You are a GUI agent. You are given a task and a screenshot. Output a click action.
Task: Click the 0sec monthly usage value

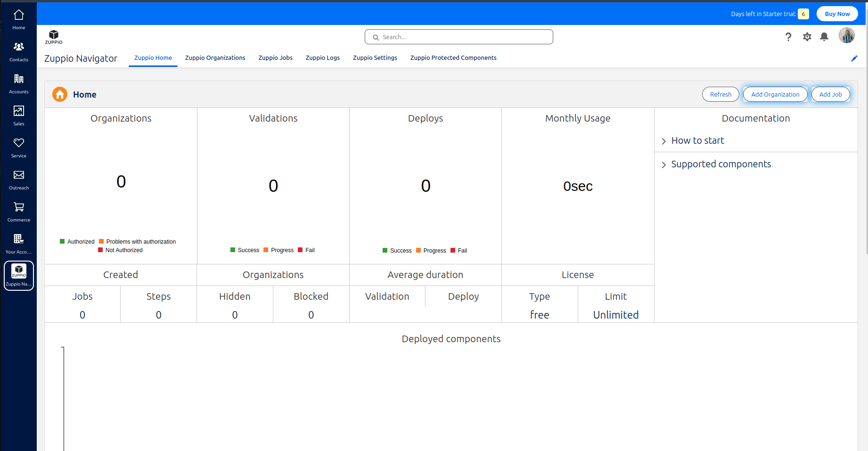(x=578, y=186)
